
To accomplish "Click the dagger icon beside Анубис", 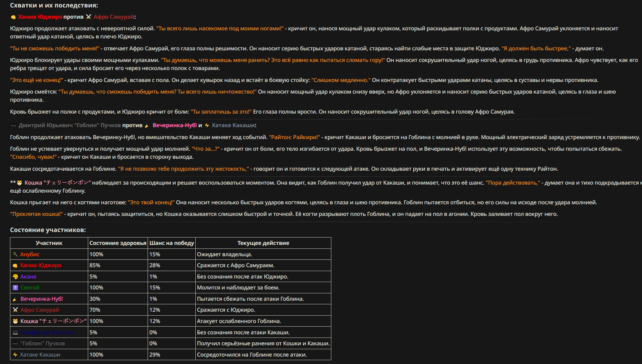I will point(15,254).
